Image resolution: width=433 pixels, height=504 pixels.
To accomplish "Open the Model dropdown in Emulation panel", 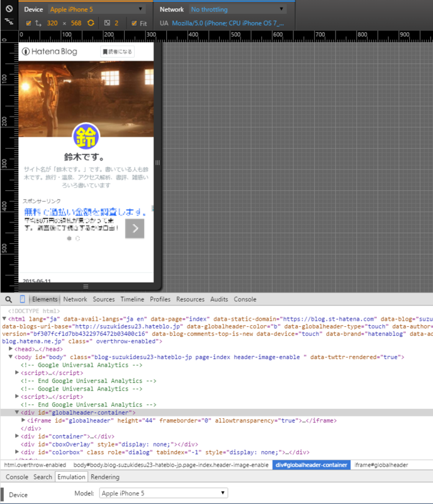I will point(164,493).
